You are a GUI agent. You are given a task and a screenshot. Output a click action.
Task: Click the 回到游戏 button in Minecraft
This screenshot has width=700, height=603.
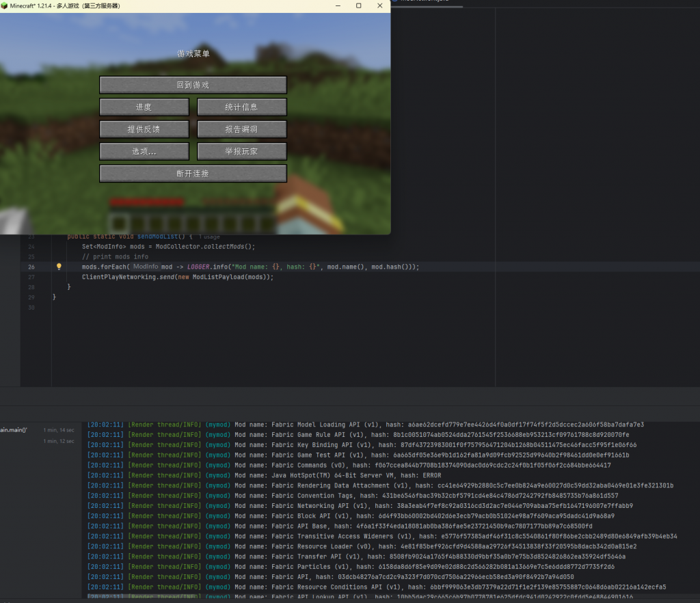[193, 85]
